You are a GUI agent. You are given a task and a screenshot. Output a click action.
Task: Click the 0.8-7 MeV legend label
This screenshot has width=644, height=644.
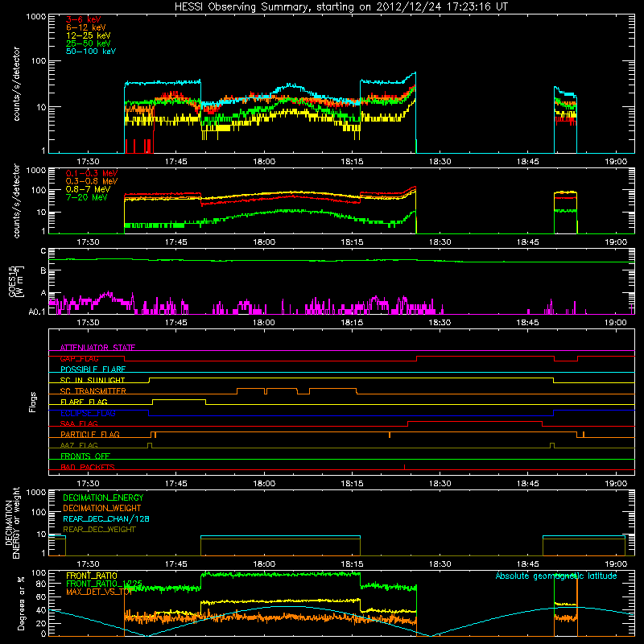click(88, 189)
